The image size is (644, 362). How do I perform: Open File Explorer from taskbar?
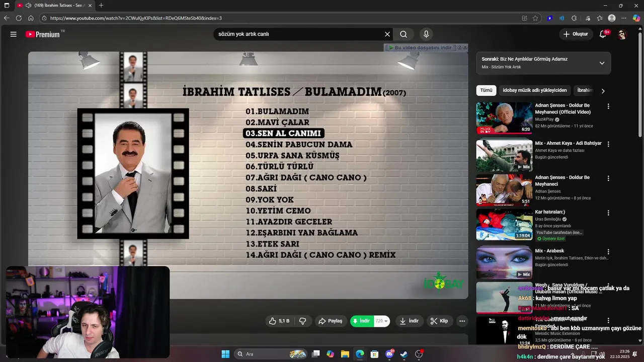click(x=345, y=354)
